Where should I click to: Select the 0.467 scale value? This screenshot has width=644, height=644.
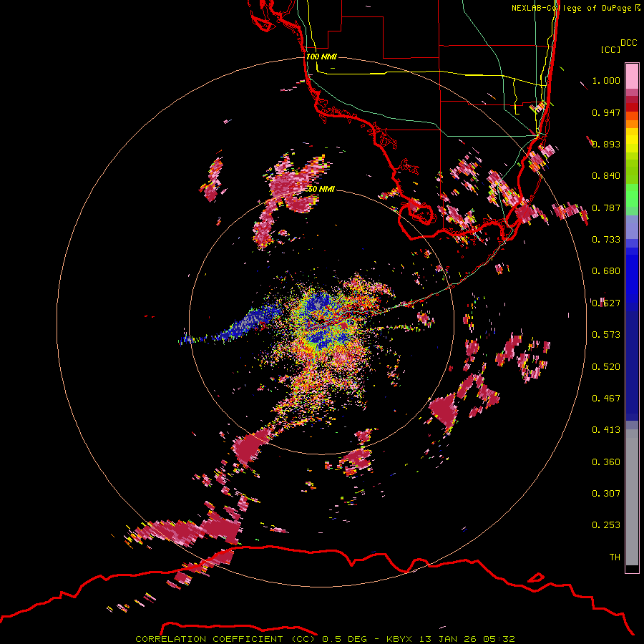(x=606, y=399)
